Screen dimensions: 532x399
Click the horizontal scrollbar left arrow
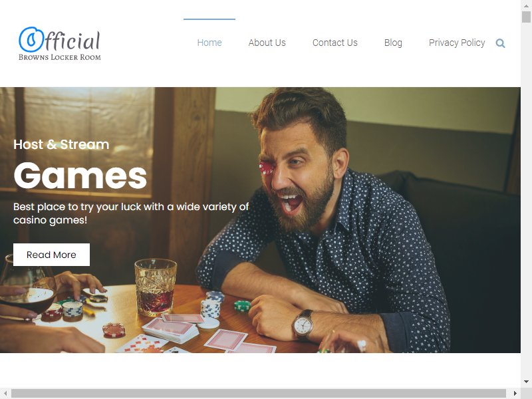pos(5,393)
